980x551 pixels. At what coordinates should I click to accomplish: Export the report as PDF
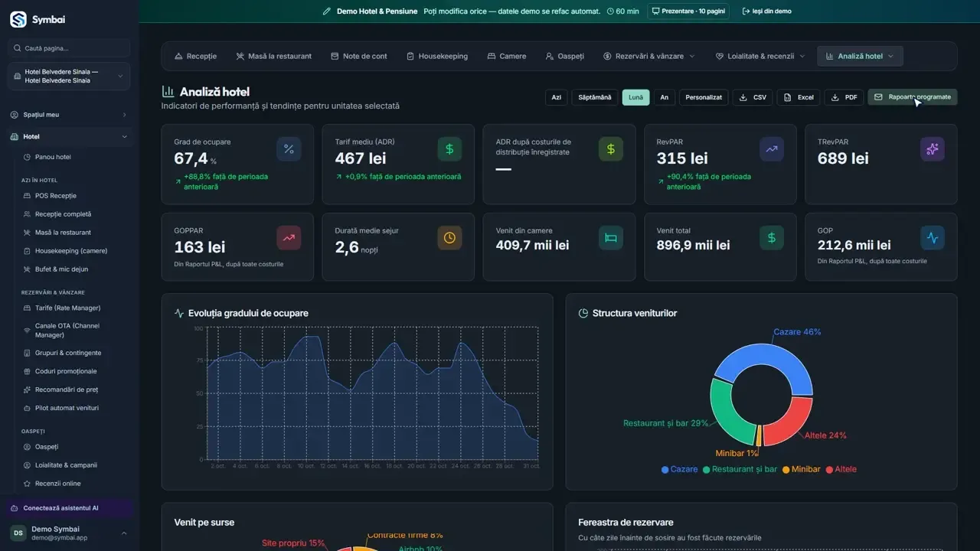point(844,97)
